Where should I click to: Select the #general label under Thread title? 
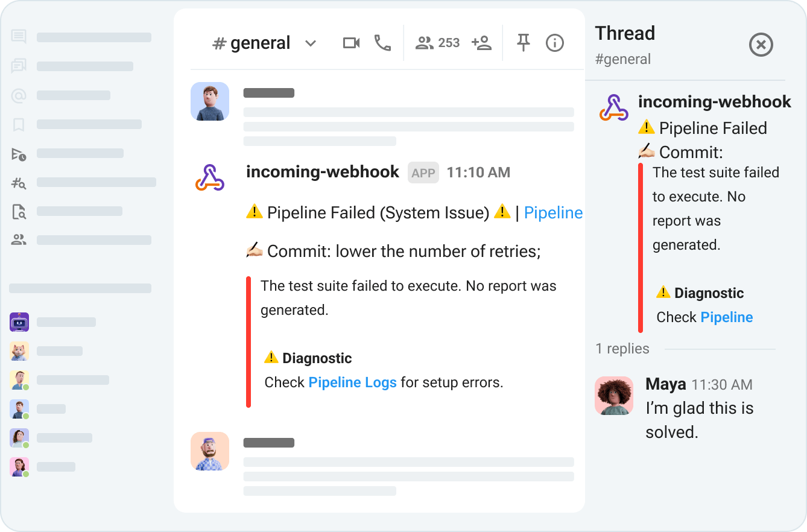click(x=623, y=59)
